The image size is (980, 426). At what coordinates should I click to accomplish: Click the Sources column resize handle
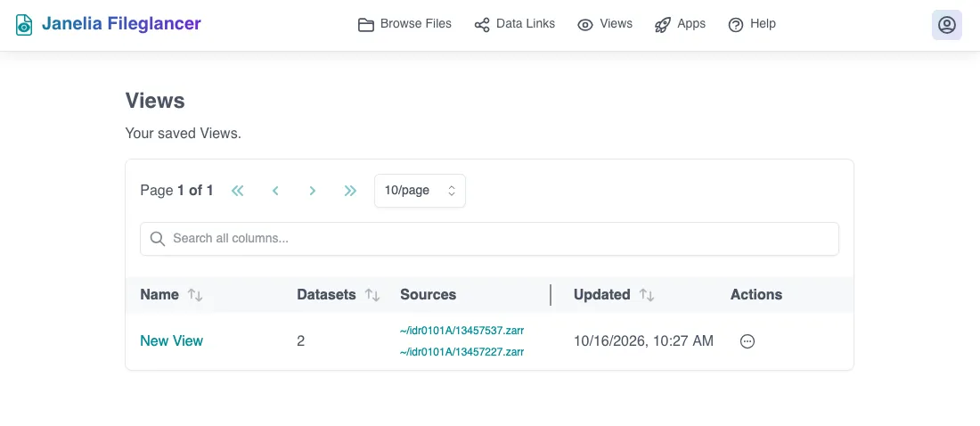coord(551,295)
